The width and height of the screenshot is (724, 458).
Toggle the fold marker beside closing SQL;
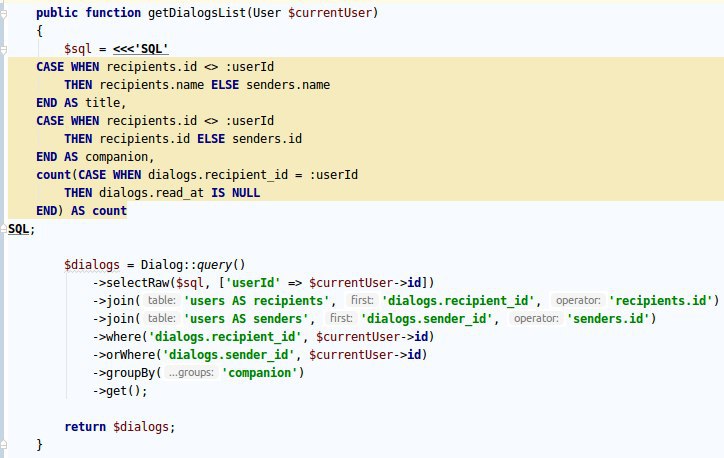3,229
